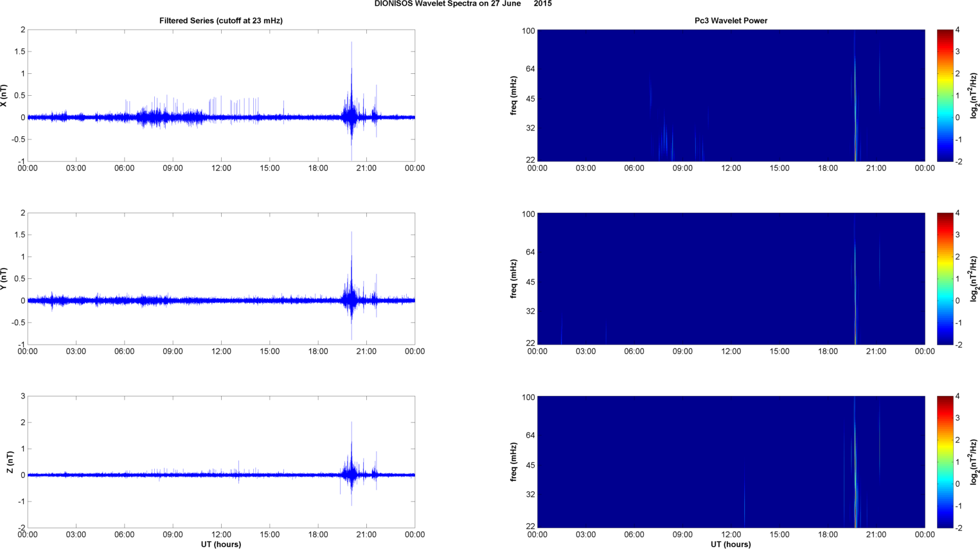Click the color bar of the bottom wavelet panel

945,462
